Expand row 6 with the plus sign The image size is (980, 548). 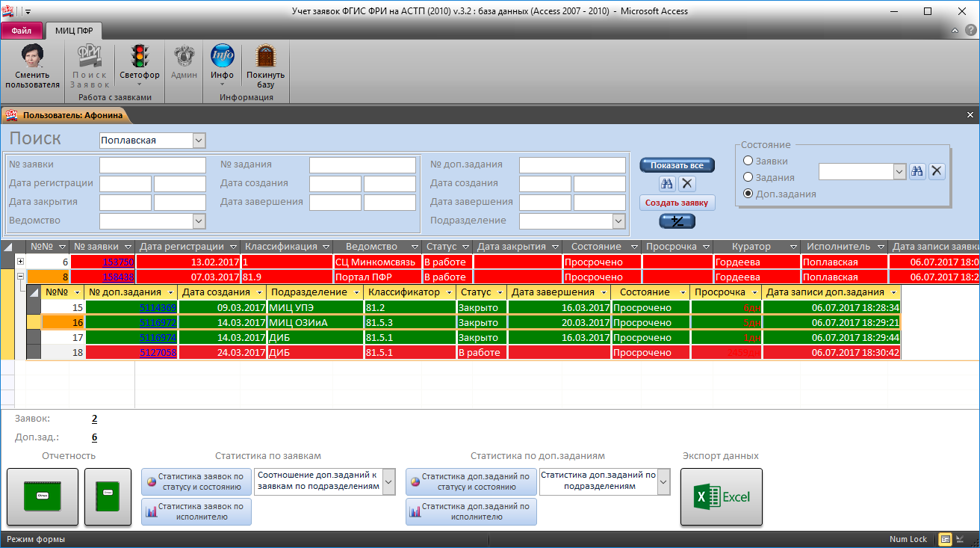pos(20,262)
